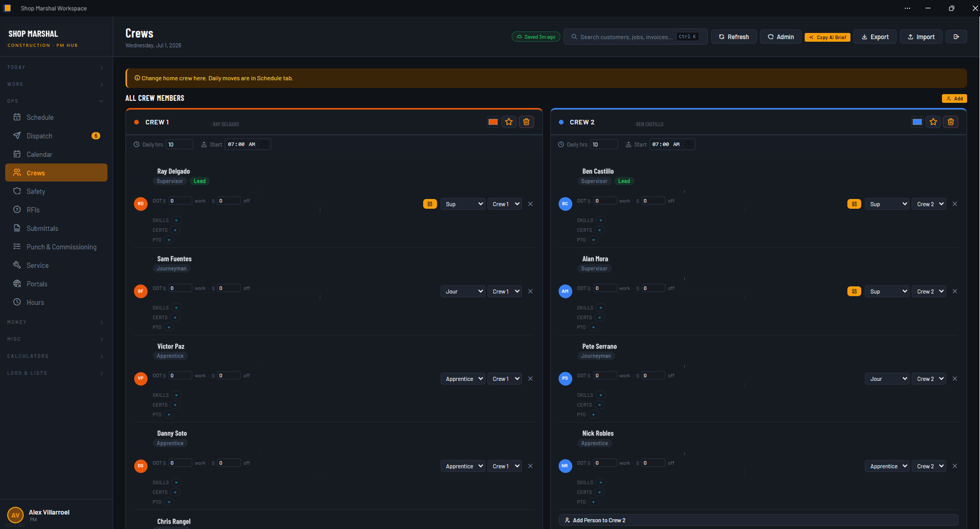The width and height of the screenshot is (980, 529).
Task: Add PTO for Victor Paz
Action: [x=169, y=415]
